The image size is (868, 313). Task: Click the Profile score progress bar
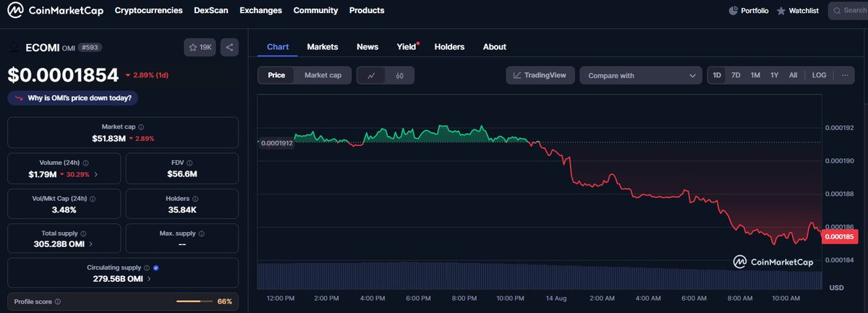(x=193, y=301)
